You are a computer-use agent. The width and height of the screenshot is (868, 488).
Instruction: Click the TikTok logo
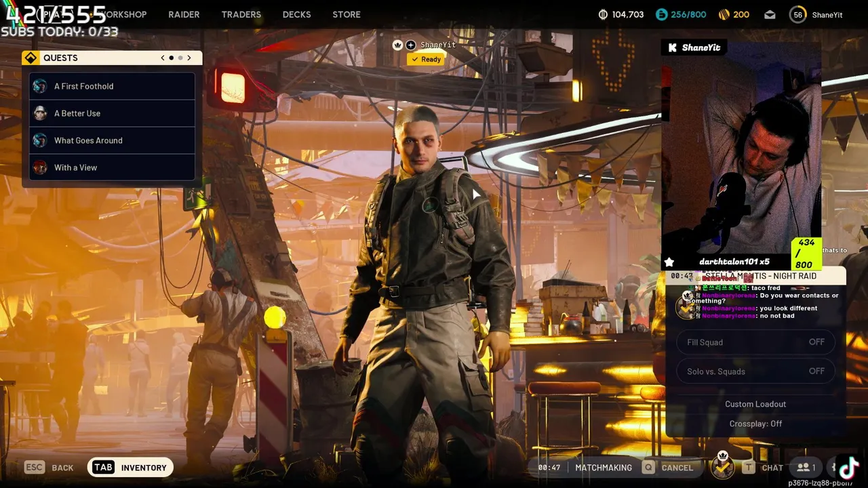tap(848, 468)
